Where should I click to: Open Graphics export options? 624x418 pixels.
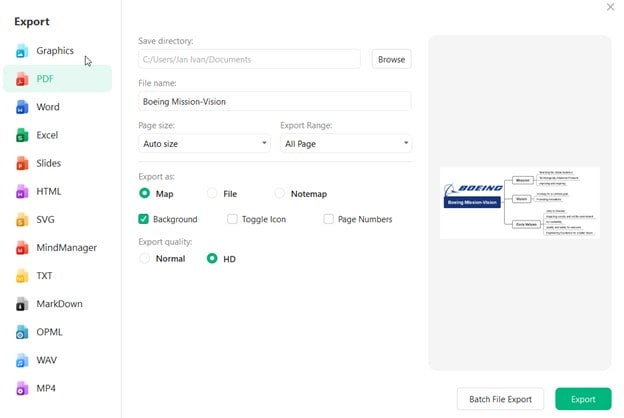[x=55, y=51]
